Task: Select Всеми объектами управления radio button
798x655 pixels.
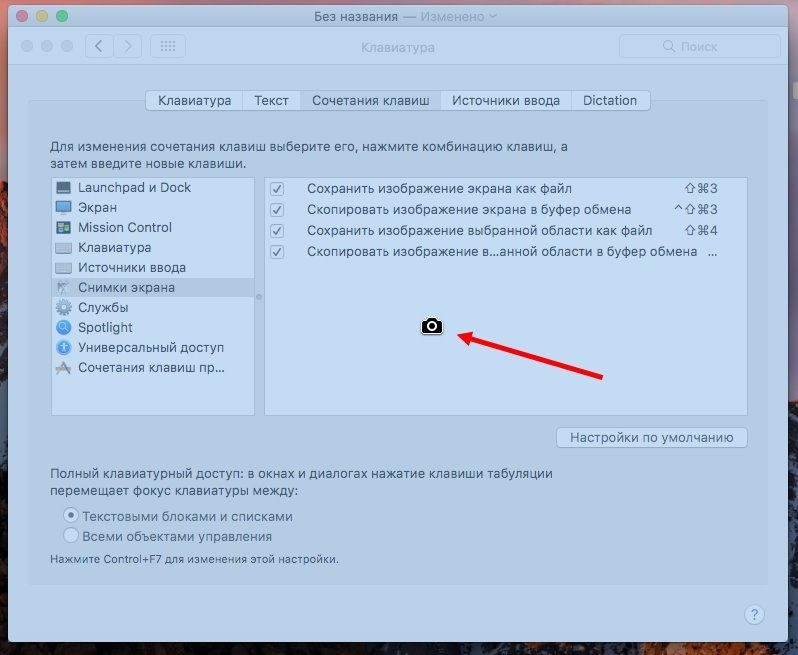Action: 71,535
